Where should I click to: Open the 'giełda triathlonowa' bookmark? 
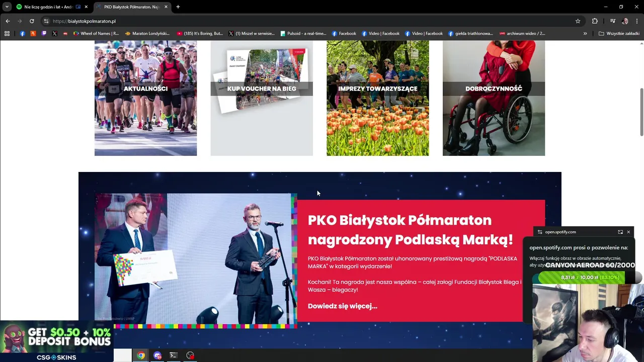pos(470,34)
